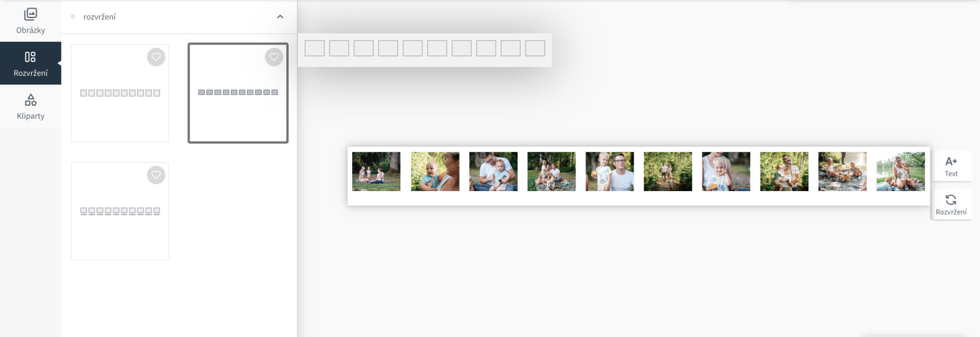Viewport: 980px width, 337px height.
Task: Toggle the heart on the third layout
Action: 156,175
